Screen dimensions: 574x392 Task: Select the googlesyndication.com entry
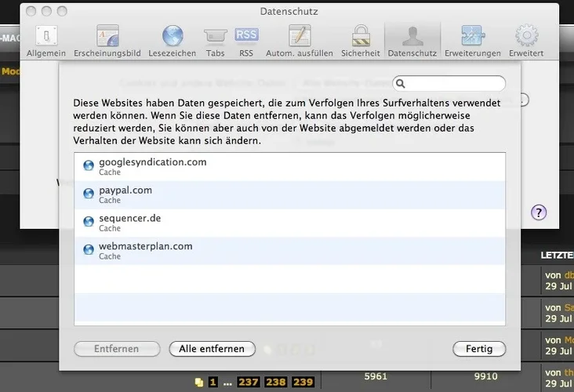289,167
